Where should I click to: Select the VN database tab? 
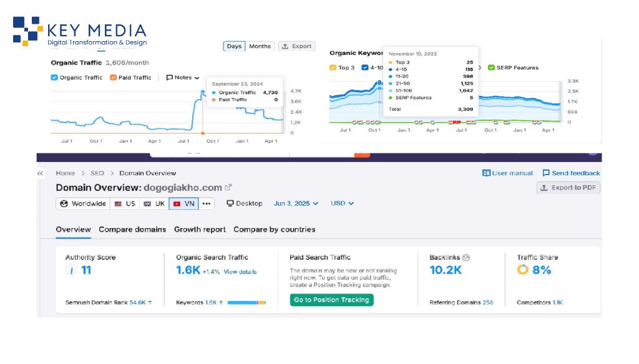[184, 204]
